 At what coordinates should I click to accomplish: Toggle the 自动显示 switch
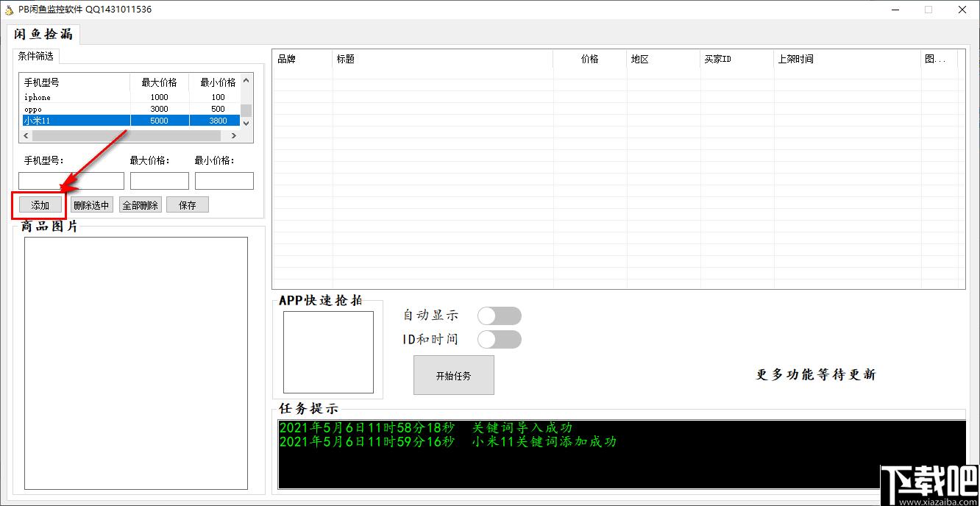coord(500,316)
